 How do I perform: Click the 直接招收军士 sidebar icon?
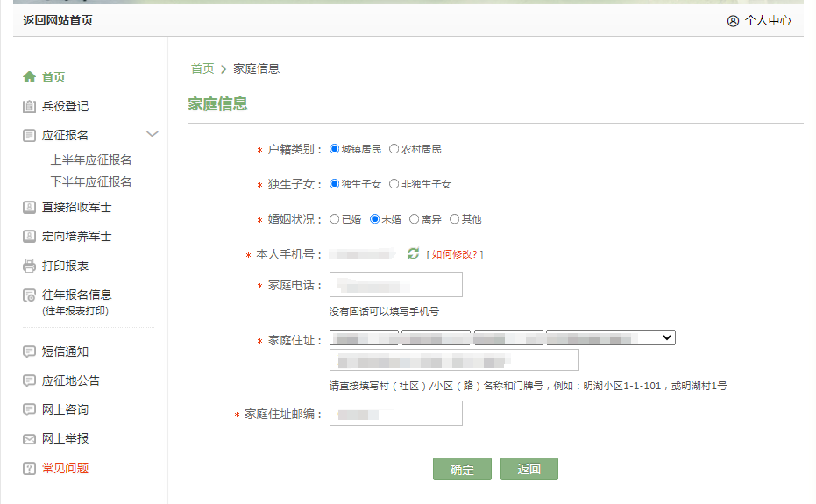(29, 208)
